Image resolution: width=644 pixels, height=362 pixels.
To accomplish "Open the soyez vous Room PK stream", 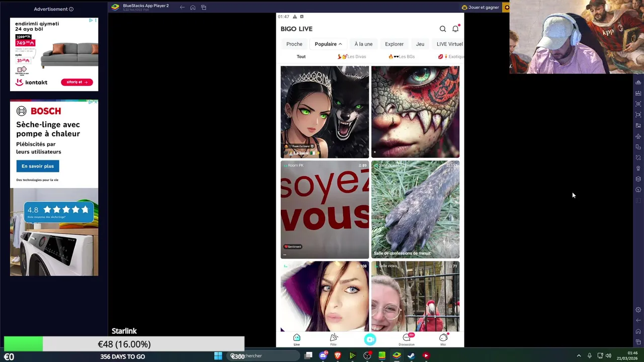I will pyautogui.click(x=325, y=209).
